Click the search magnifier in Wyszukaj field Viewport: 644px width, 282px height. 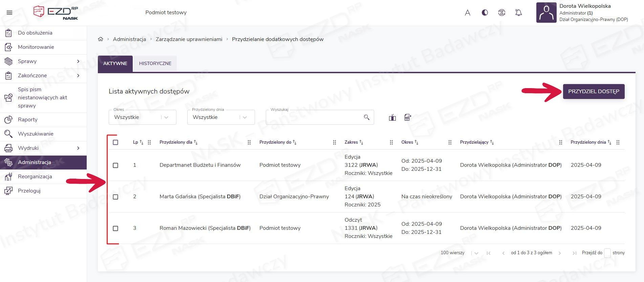click(366, 117)
